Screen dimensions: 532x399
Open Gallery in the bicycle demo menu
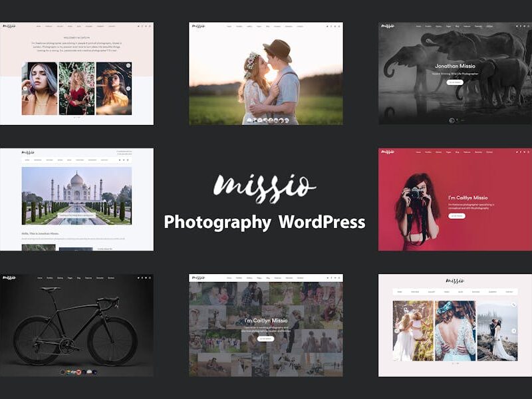[x=60, y=278]
